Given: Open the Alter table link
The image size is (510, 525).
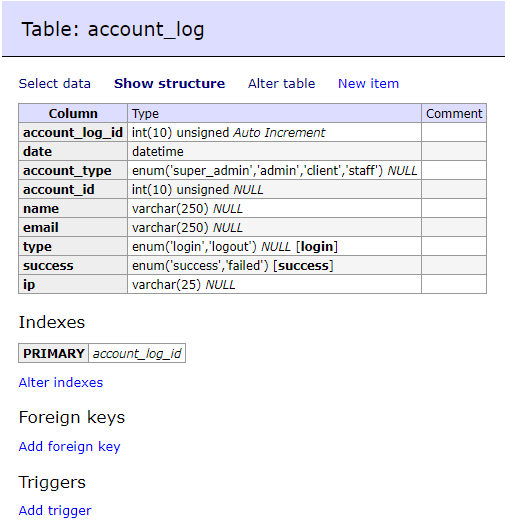Looking at the screenshot, I should [x=282, y=84].
